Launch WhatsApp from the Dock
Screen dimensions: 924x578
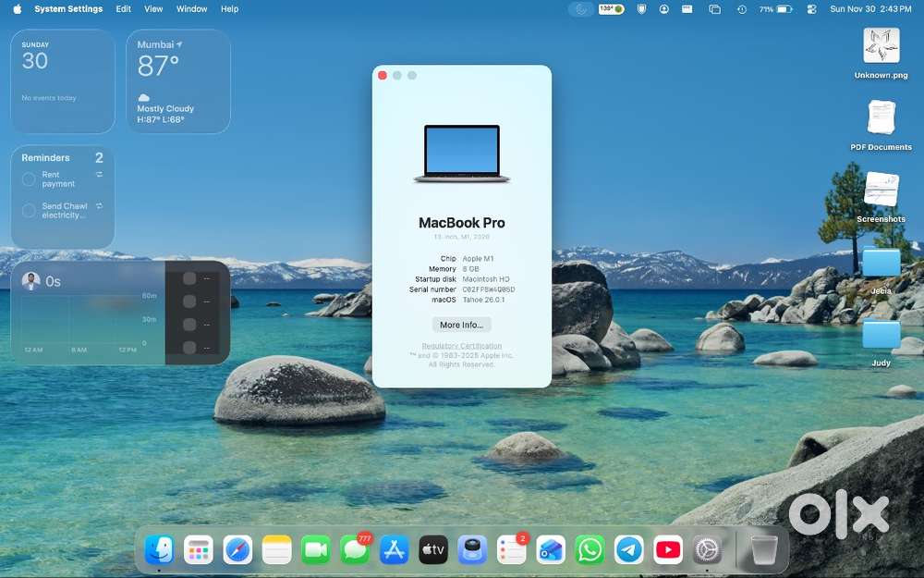coord(590,549)
